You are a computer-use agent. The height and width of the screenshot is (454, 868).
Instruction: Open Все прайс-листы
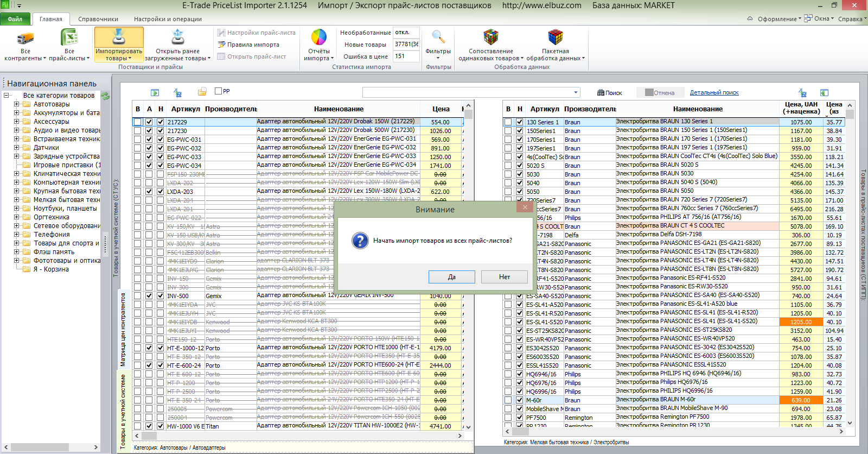coord(69,46)
